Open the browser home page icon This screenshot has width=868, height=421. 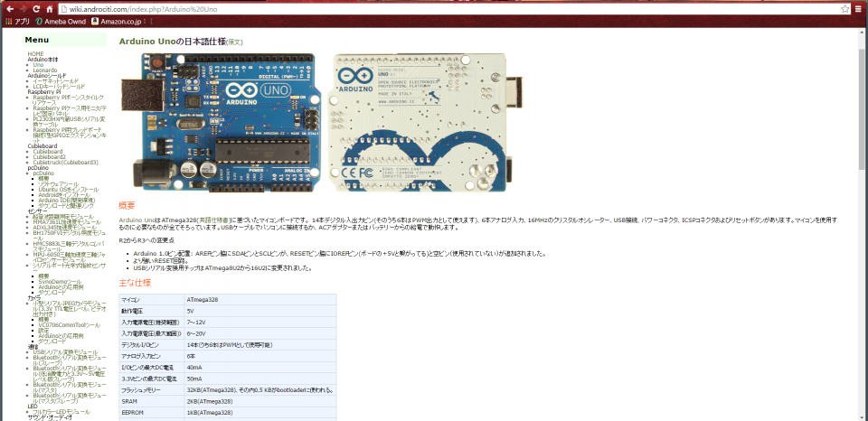pos(49,9)
